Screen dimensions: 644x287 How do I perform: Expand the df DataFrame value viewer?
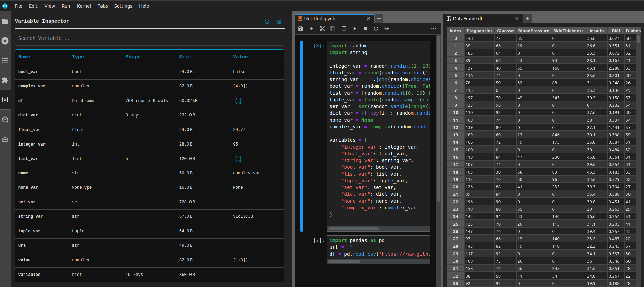click(x=238, y=101)
